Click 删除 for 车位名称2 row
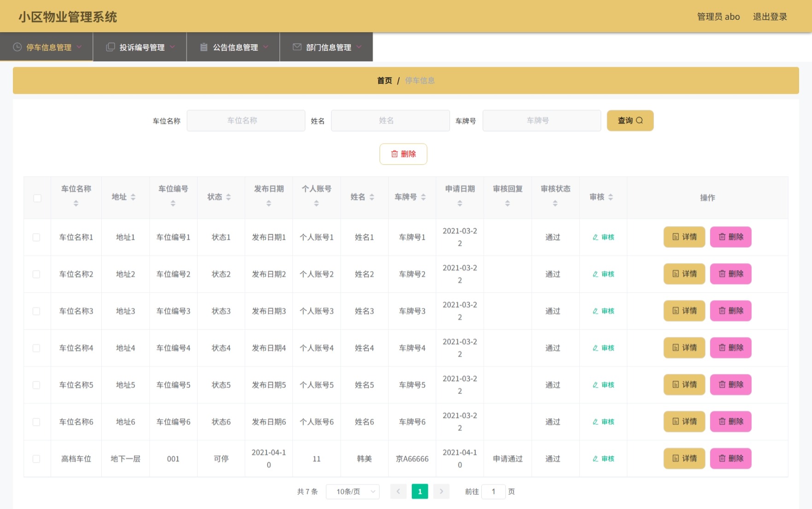Viewport: 812px width, 509px height. pos(731,274)
